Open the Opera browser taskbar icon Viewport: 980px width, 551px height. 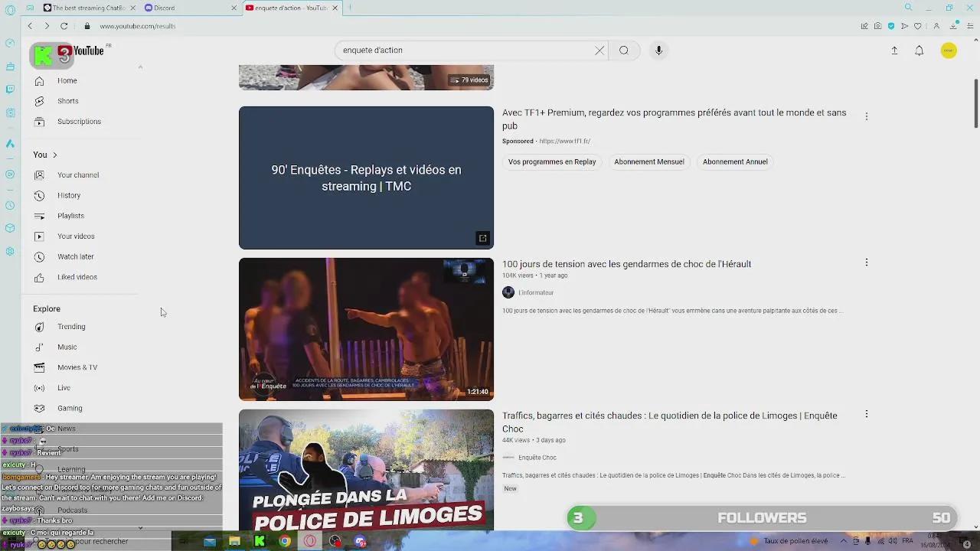point(310,541)
